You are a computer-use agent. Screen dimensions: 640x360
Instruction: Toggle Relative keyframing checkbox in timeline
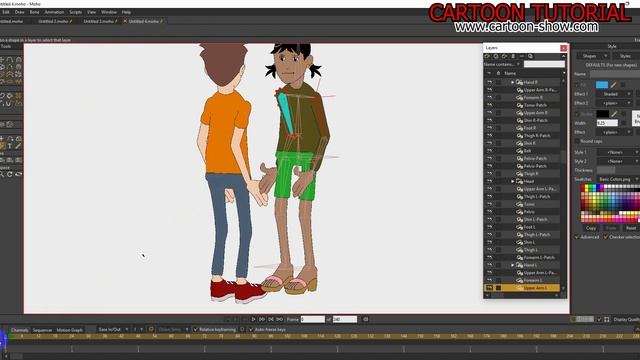(196, 329)
